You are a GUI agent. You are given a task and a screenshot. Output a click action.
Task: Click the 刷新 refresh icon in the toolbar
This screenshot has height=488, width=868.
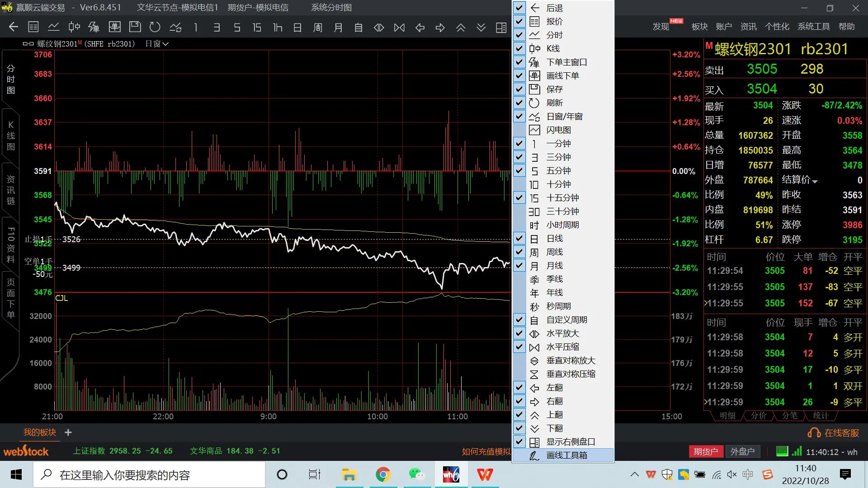155,27
